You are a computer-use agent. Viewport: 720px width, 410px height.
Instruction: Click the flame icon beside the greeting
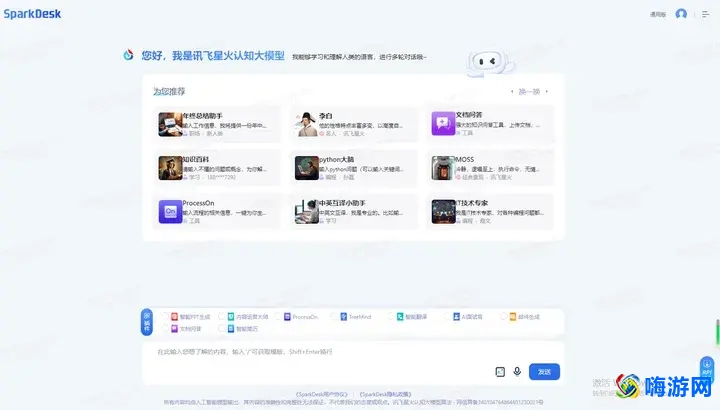coord(128,55)
